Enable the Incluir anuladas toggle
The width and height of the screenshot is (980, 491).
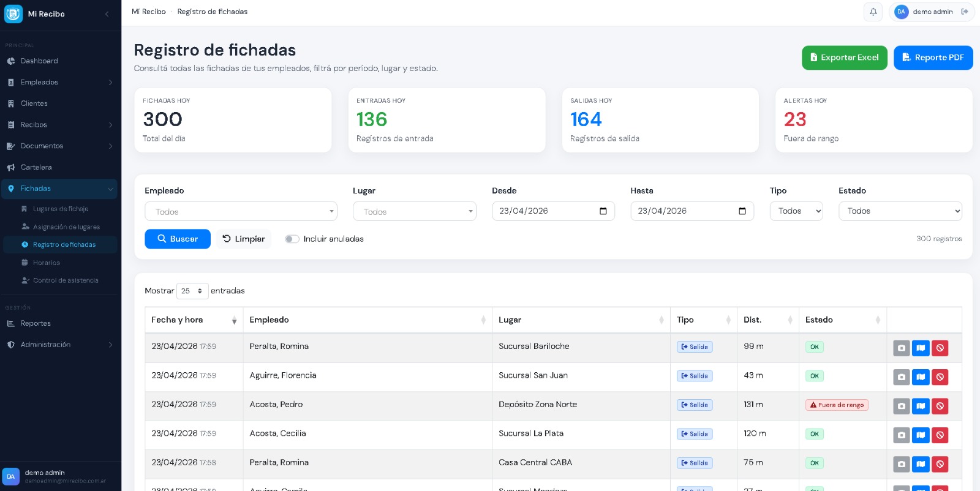(292, 239)
